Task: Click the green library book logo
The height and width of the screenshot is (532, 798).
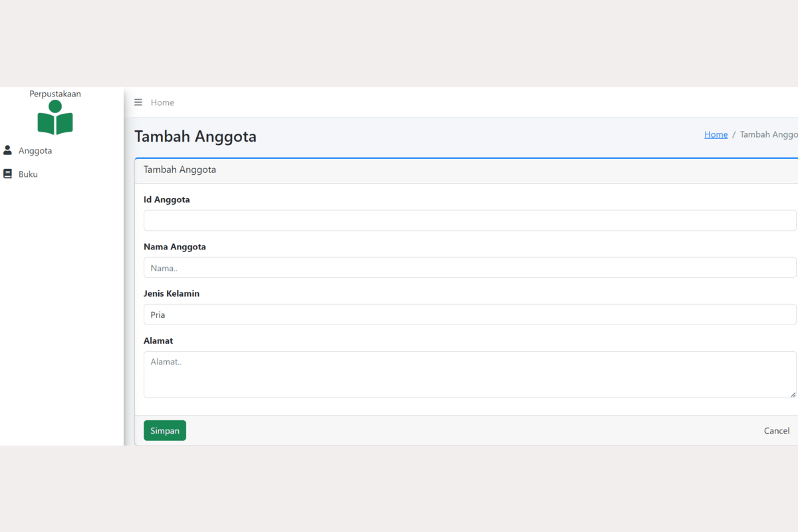Action: tap(55, 118)
